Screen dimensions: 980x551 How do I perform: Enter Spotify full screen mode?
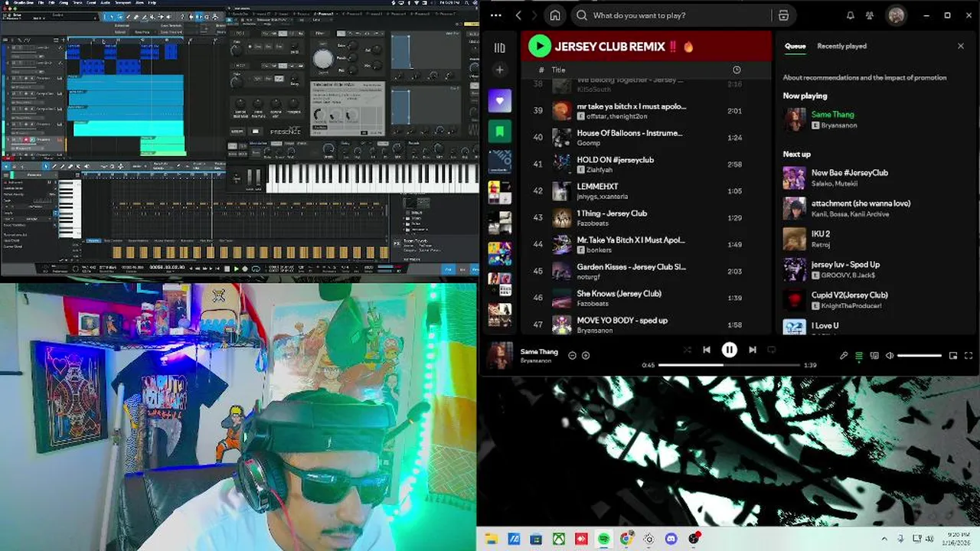969,355
